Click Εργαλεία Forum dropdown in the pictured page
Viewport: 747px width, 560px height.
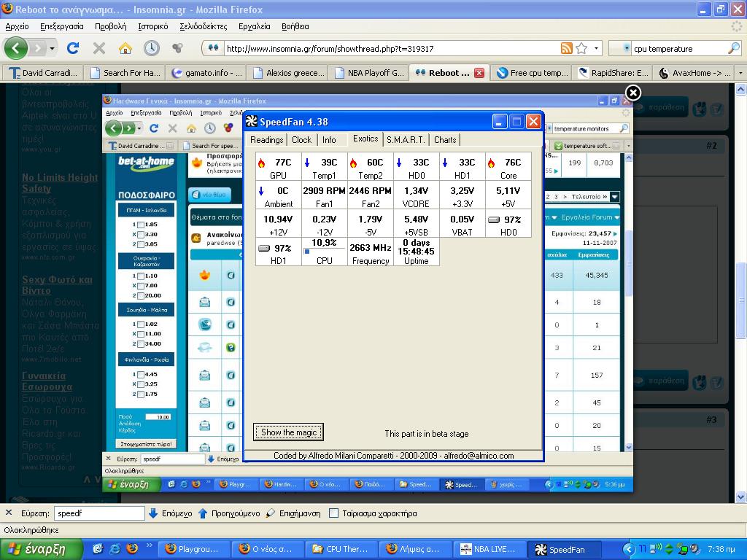coord(589,217)
